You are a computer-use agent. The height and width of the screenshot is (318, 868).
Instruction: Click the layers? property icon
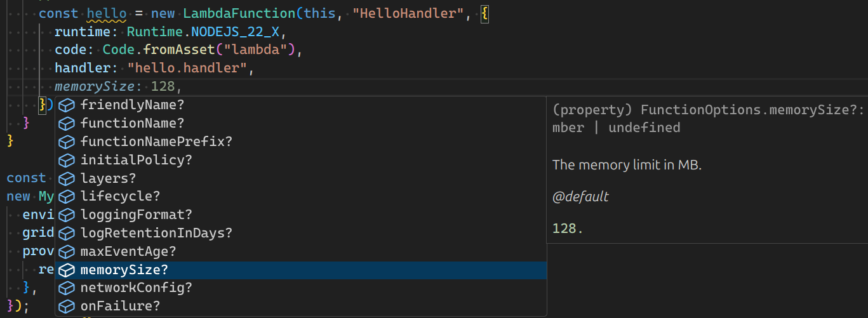click(67, 178)
